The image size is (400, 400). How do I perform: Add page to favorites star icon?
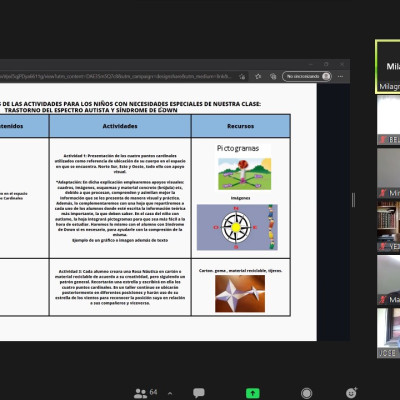(x=242, y=77)
